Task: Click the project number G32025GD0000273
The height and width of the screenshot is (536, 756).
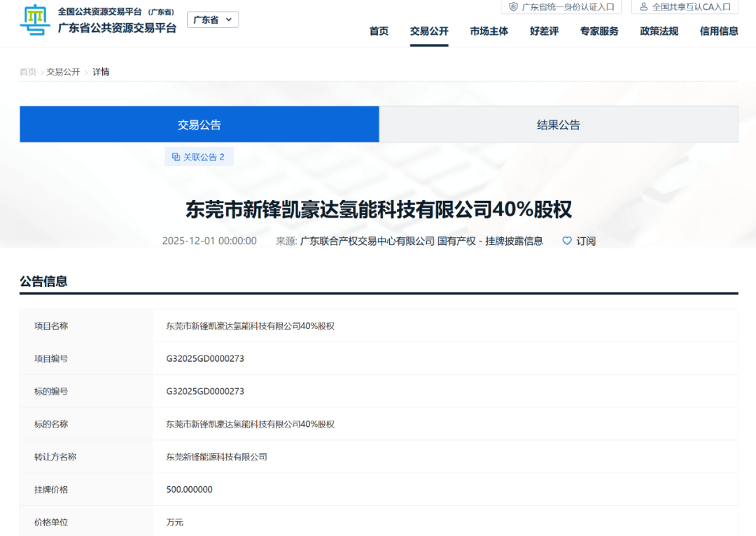Action: (205, 358)
